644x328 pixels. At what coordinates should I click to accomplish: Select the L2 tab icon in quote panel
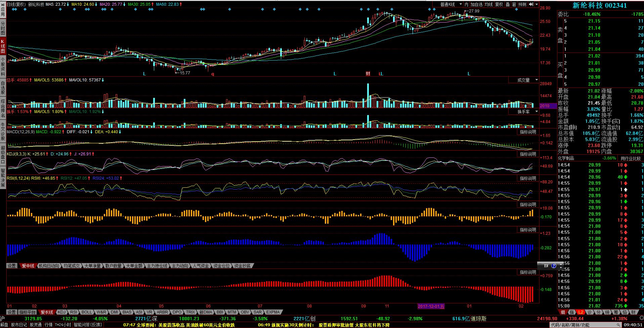[581, 312]
